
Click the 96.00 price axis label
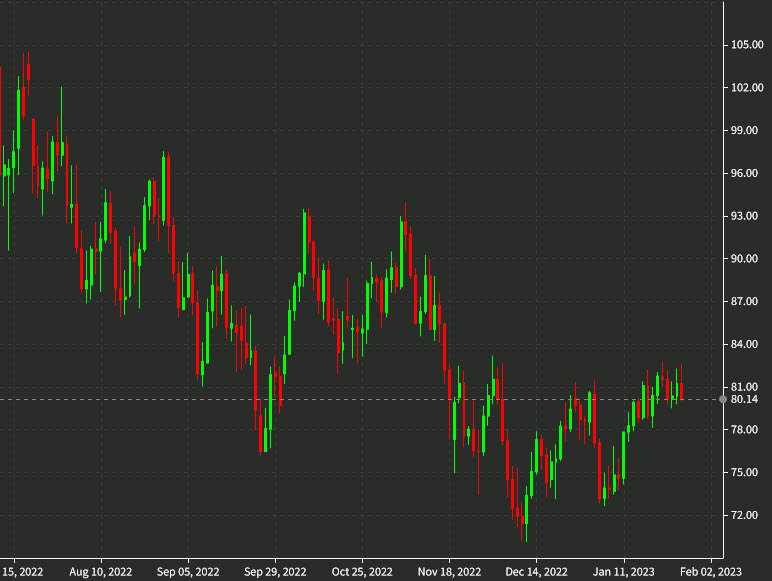pyautogui.click(x=744, y=173)
